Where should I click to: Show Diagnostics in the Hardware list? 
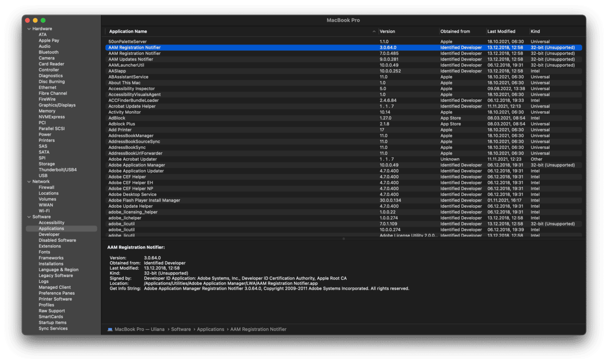[50, 76]
